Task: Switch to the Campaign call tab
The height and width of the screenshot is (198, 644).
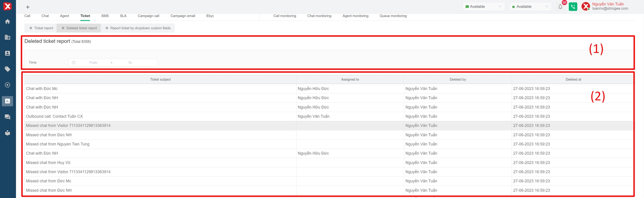Action: pos(148,16)
